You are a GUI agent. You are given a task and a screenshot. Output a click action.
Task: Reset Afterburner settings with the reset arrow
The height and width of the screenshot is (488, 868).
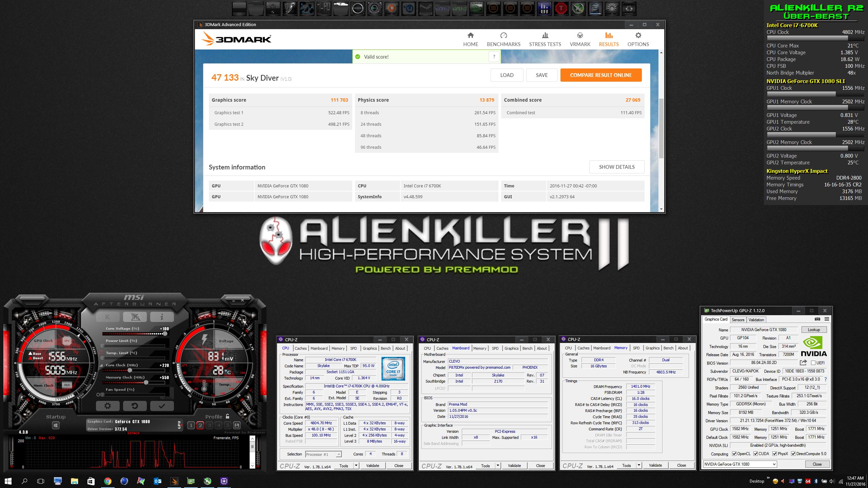135,406
